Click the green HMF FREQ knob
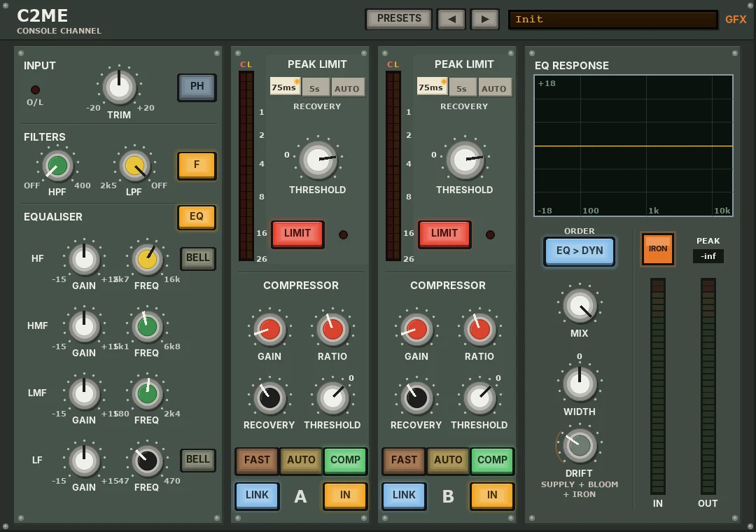Image resolution: width=756 pixels, height=532 pixels. (147, 326)
